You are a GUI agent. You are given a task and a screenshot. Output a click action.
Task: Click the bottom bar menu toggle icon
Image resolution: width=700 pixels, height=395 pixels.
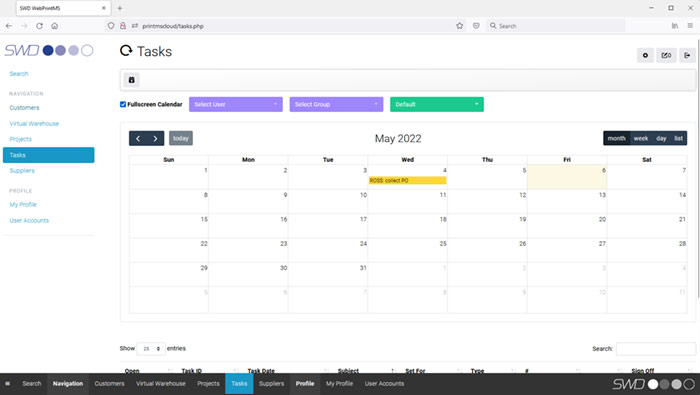8,383
